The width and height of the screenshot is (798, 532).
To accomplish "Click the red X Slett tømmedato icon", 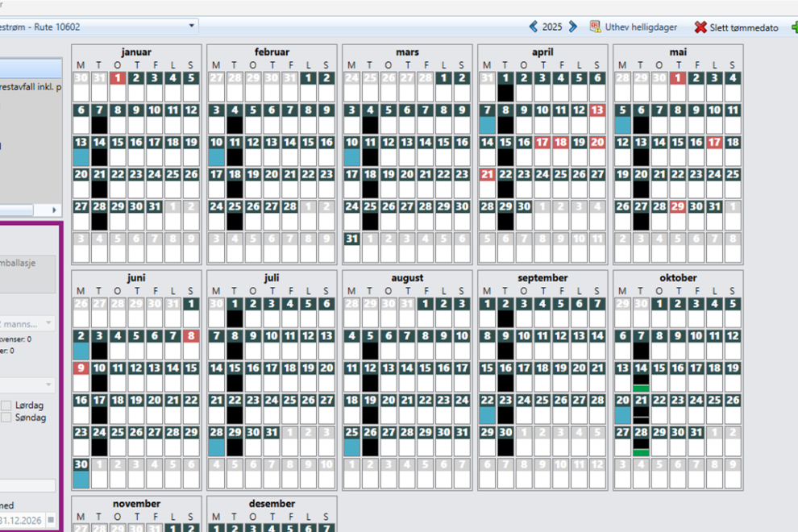I will click(x=700, y=27).
